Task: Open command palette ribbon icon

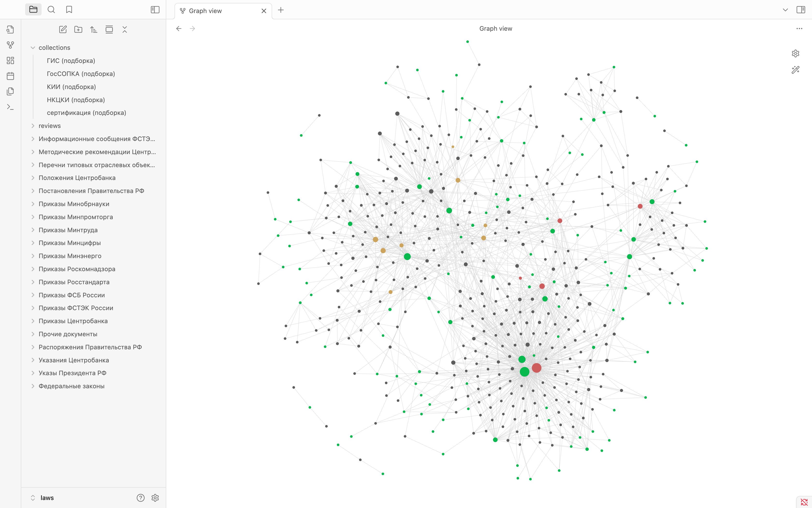Action: tap(10, 107)
